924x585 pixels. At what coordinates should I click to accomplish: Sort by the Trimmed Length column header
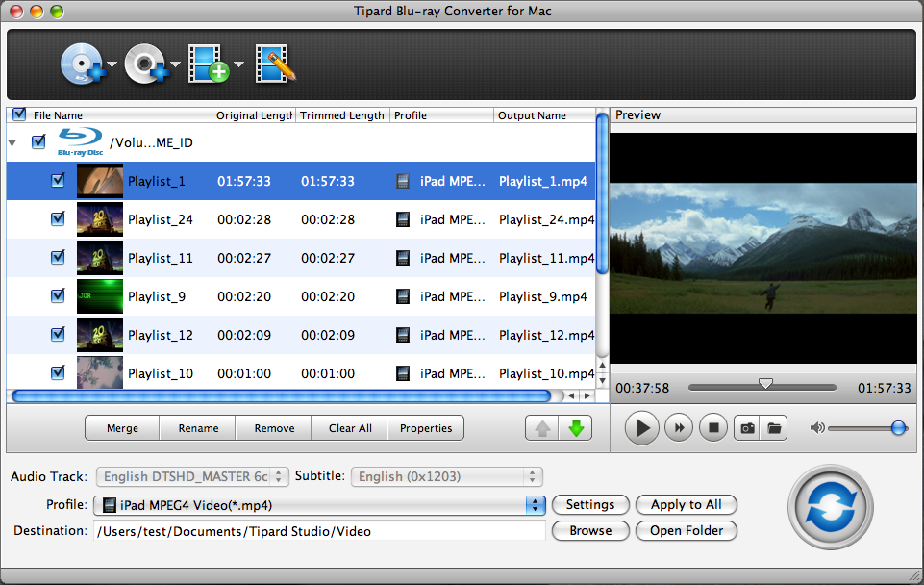click(342, 115)
